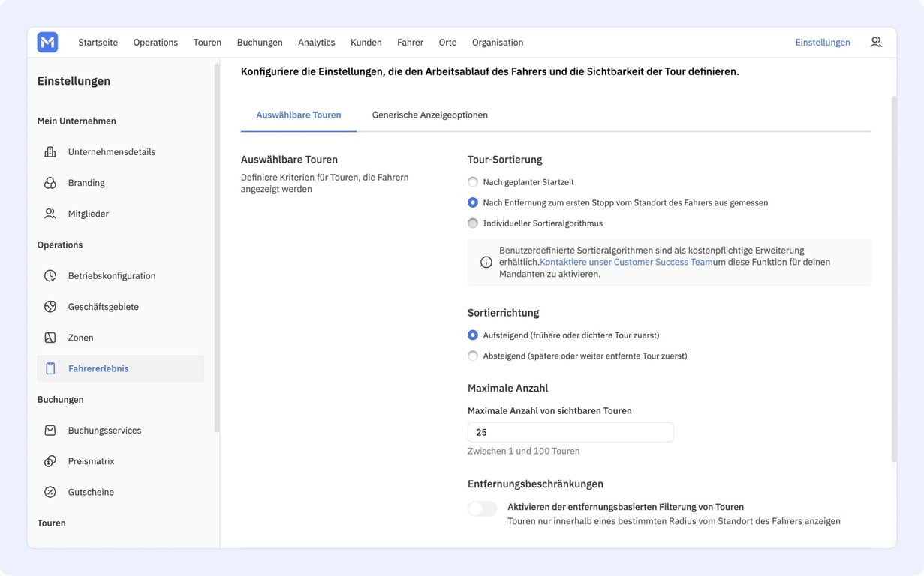Image resolution: width=924 pixels, height=576 pixels.
Task: Switch to Generische Anzeigeoptionen tab
Action: coord(430,115)
